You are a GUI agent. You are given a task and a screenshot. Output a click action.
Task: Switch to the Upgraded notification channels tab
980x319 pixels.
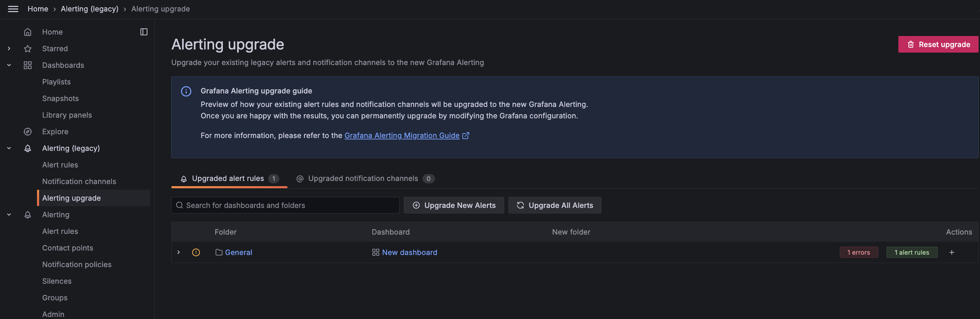363,178
